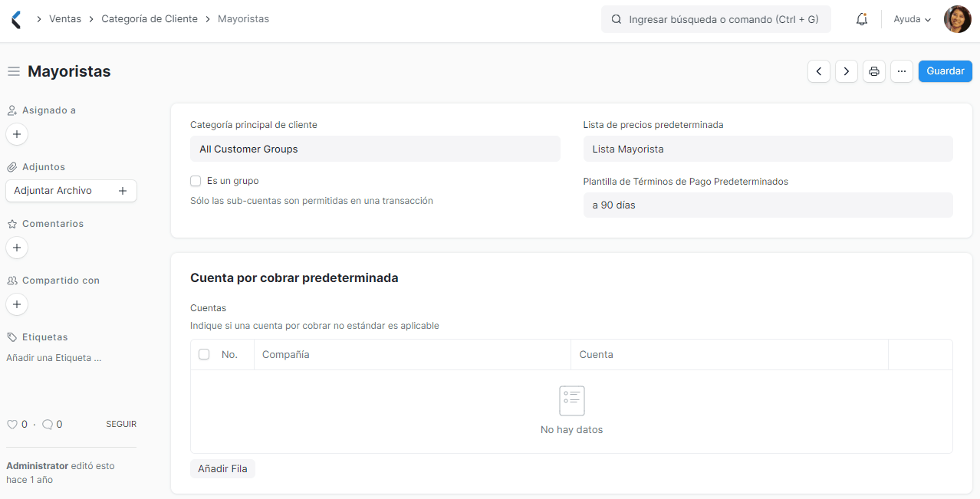Click the ERPNext home logo
This screenshot has height=499, width=980.
16,19
